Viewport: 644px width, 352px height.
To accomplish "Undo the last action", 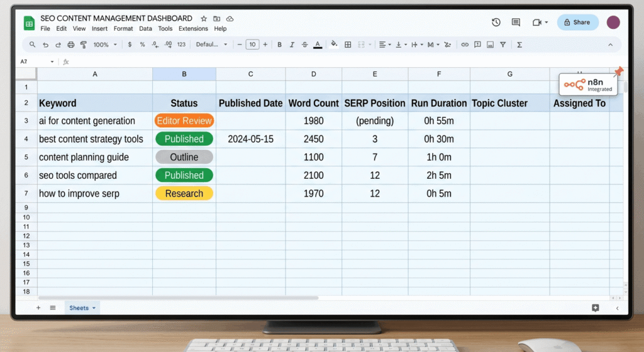I will [45, 45].
